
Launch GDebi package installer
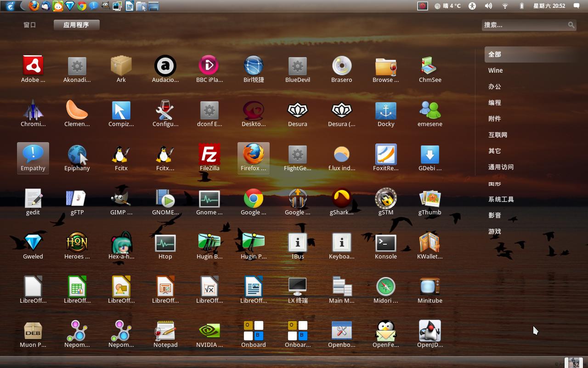tap(430, 154)
